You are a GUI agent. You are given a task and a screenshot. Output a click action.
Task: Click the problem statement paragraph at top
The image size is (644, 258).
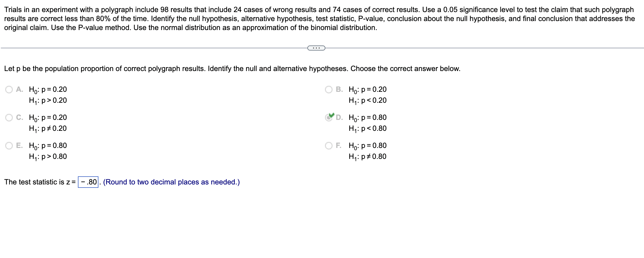[x=321, y=18]
